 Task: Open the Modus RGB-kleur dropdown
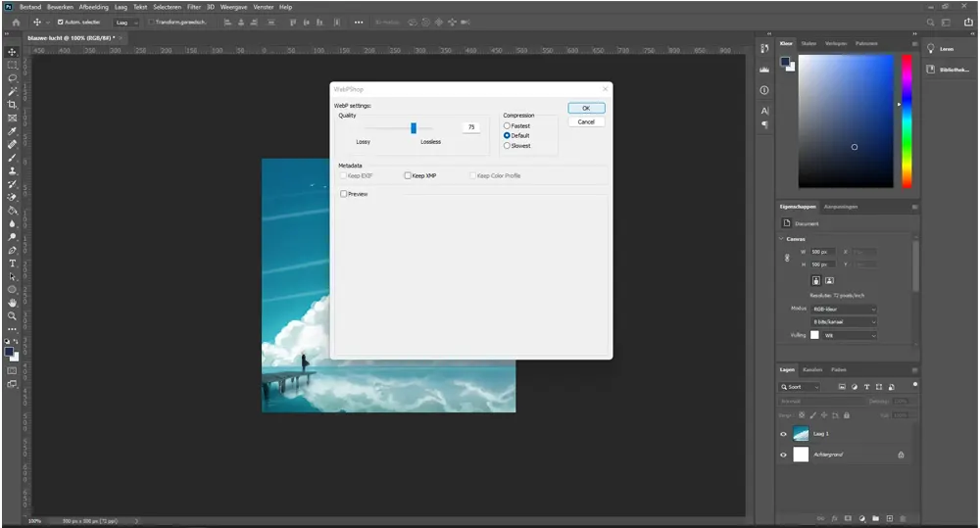(x=844, y=310)
